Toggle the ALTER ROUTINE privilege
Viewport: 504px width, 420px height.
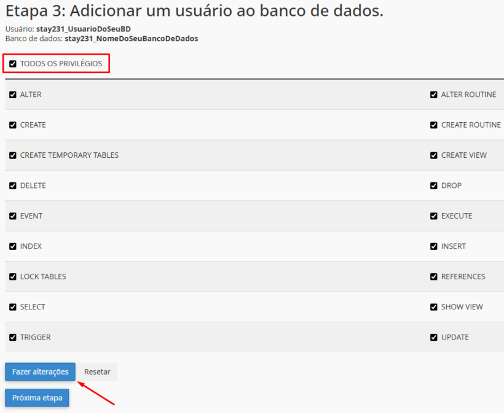point(434,95)
